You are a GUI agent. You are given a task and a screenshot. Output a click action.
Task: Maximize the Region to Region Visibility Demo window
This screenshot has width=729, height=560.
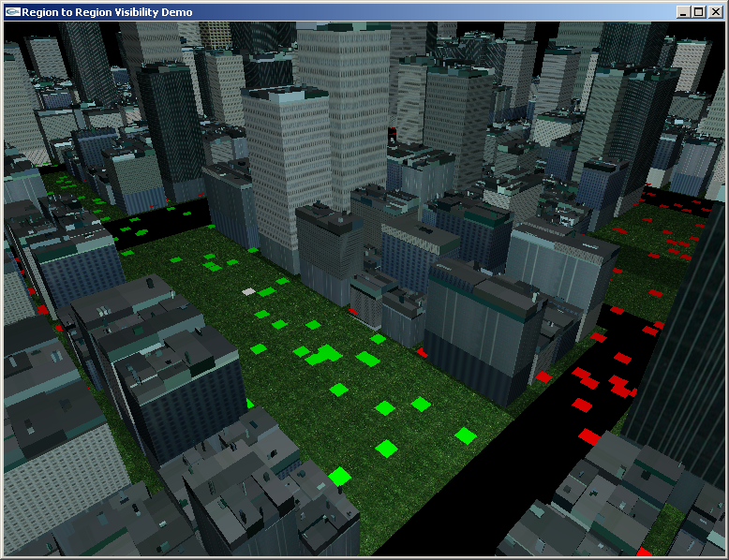(x=698, y=12)
